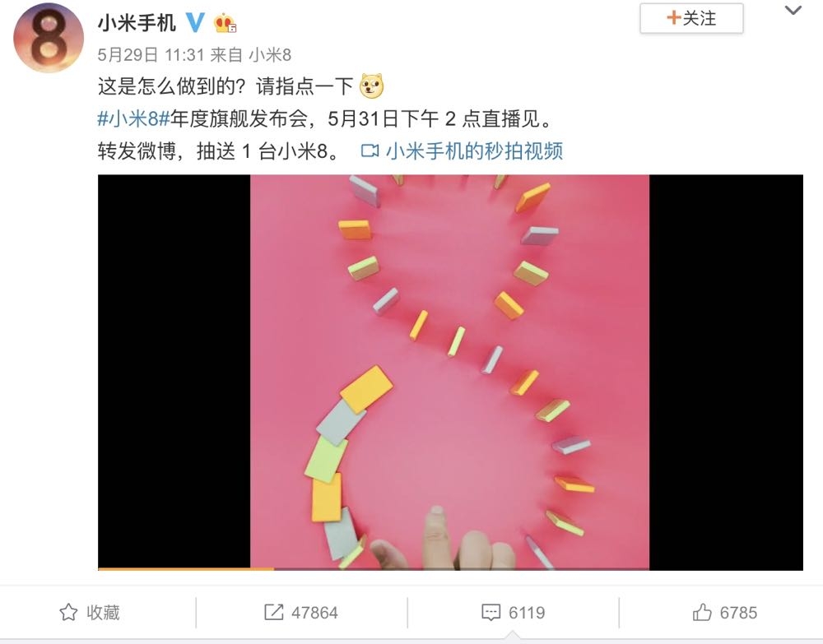Click the repost icon beside 47864
The height and width of the screenshot is (644, 823).
(x=273, y=612)
